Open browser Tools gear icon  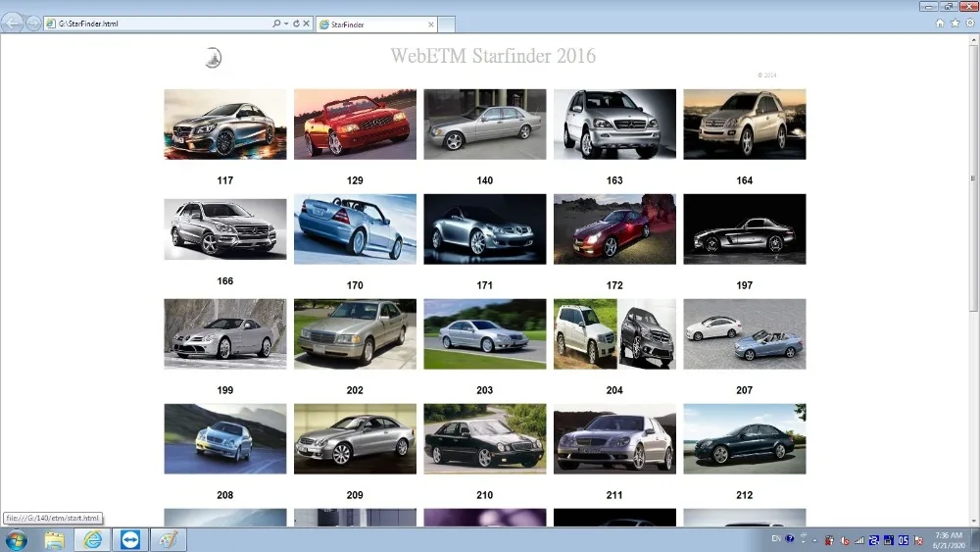tap(970, 24)
